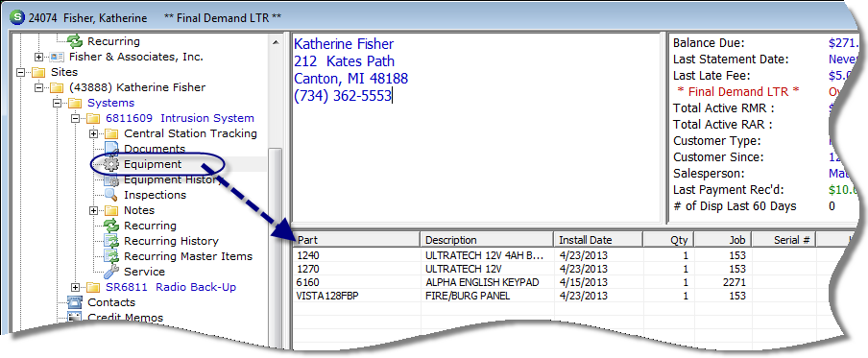Click Job number 2271 cell
868x358 pixels.
[735, 282]
